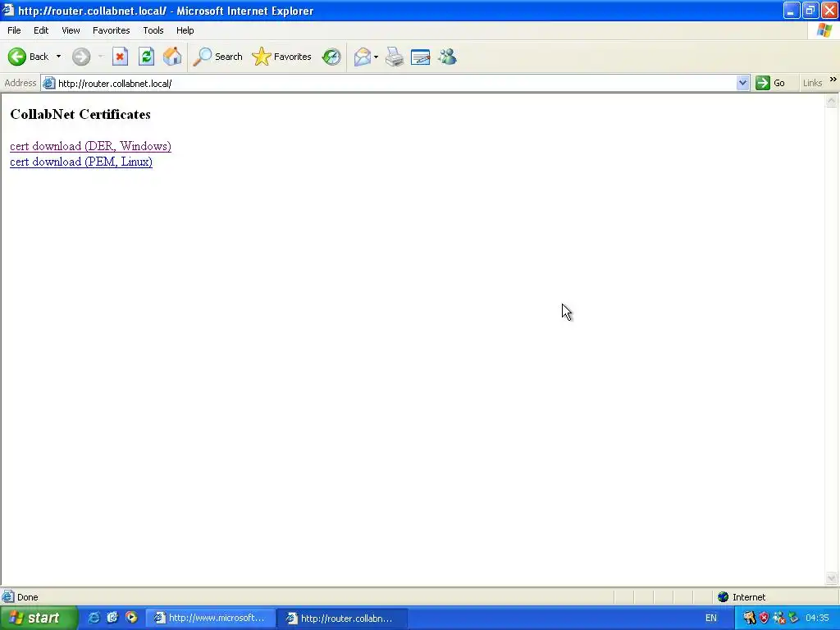Image resolution: width=840 pixels, height=630 pixels.
Task: Open the Favorites pane
Action: [x=282, y=57]
